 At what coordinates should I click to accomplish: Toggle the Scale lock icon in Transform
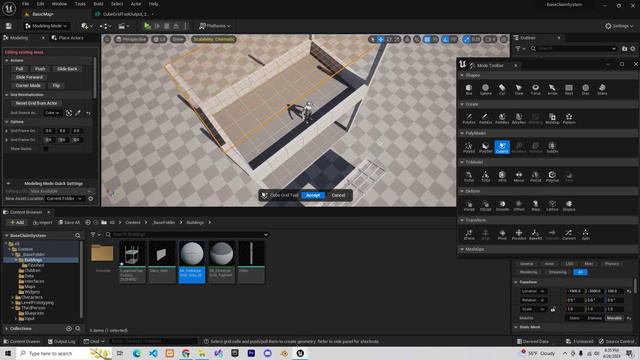(553, 309)
